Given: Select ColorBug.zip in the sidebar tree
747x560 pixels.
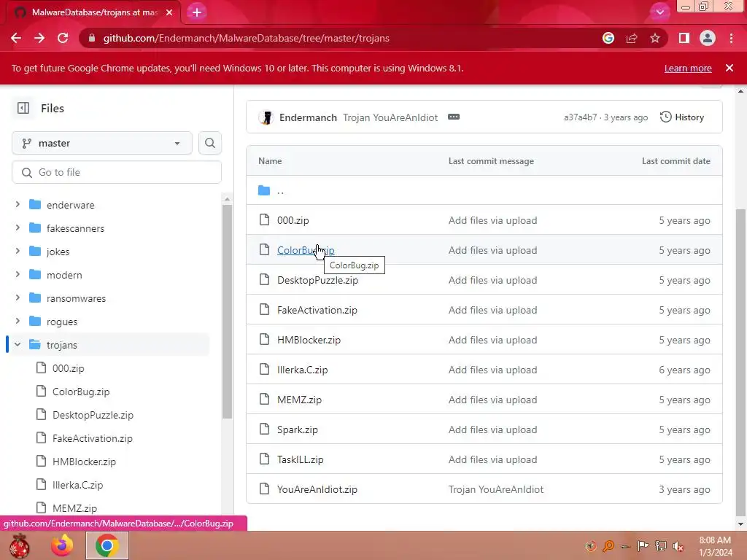Looking at the screenshot, I should pos(81,392).
